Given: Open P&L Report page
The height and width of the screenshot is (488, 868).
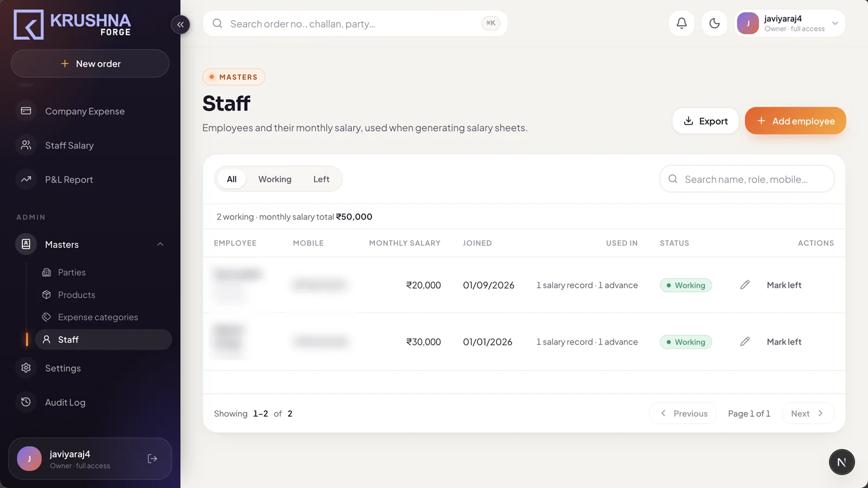Looking at the screenshot, I should tap(69, 179).
